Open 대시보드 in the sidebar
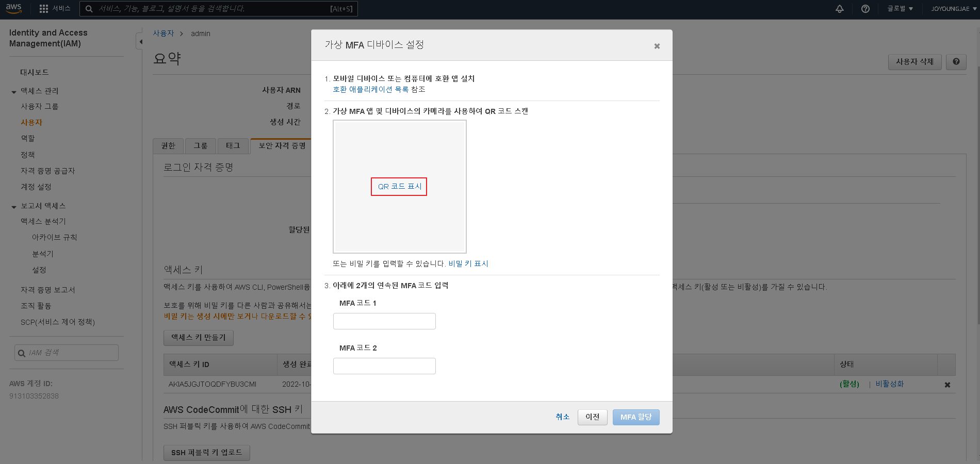980x464 pixels. [x=34, y=72]
